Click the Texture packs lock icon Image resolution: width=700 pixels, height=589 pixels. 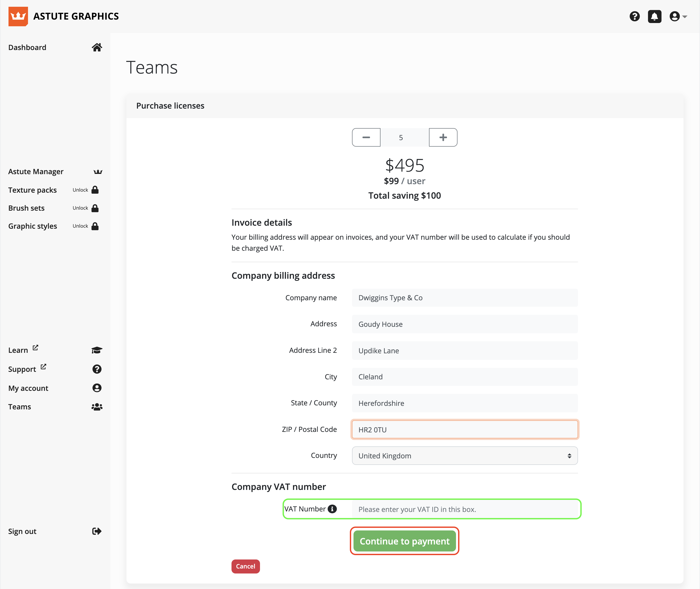(x=95, y=190)
